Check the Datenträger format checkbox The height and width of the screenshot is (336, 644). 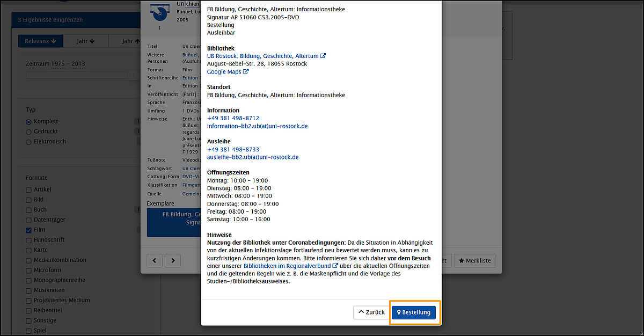point(29,220)
